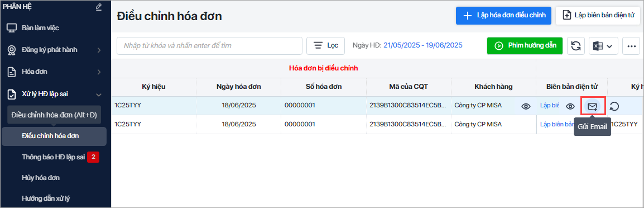644x208 pixels.
Task: Click Biên bản điện tử column header
Action: click(x=571, y=87)
